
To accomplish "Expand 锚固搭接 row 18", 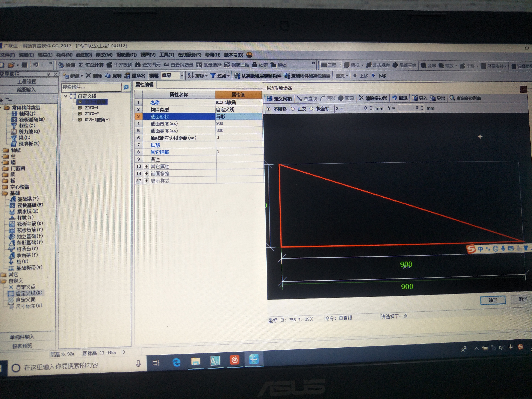I will tap(146, 174).
